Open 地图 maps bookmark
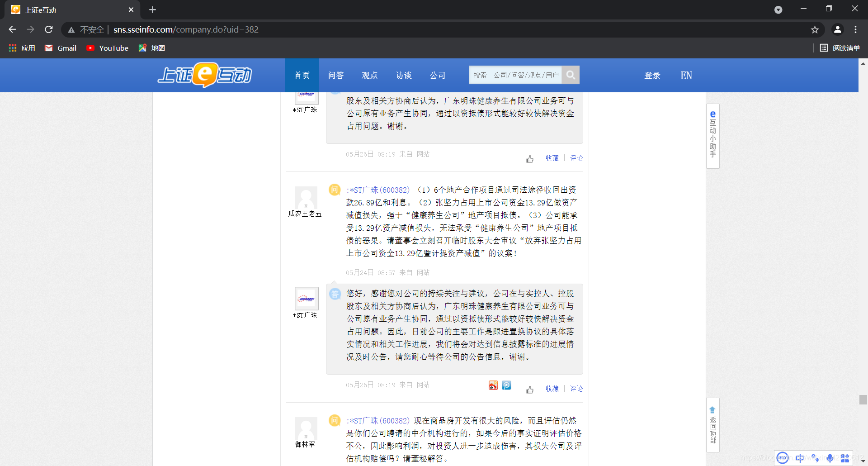The image size is (868, 466). 152,48
